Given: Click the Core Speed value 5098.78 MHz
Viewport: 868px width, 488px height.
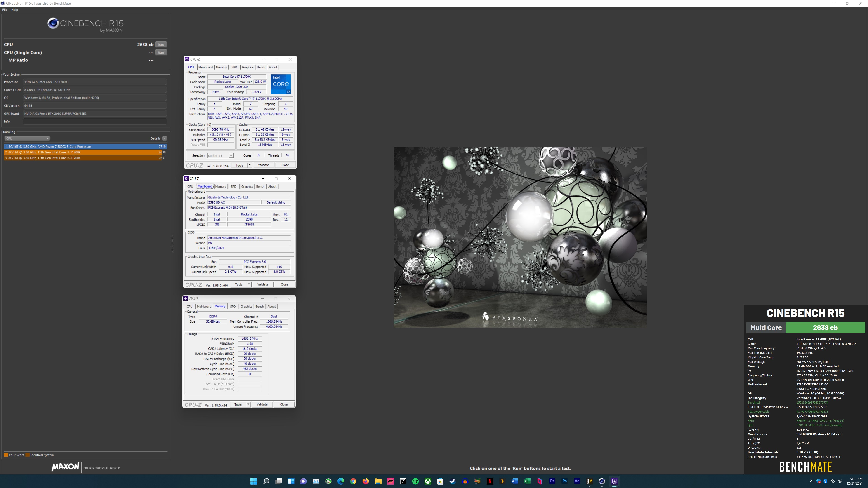Looking at the screenshot, I should 221,130.
